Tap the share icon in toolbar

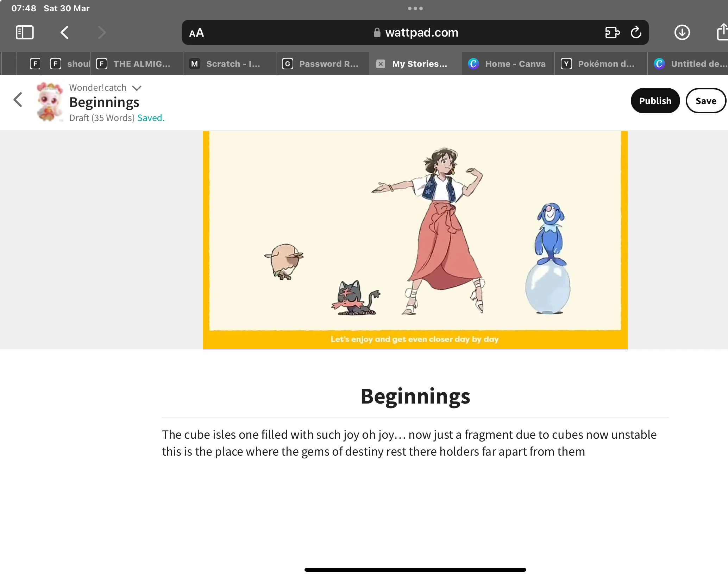pos(722,32)
